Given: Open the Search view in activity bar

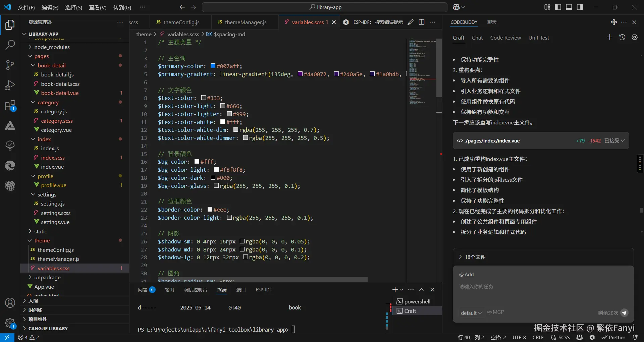Looking at the screenshot, I should pyautogui.click(x=10, y=45).
